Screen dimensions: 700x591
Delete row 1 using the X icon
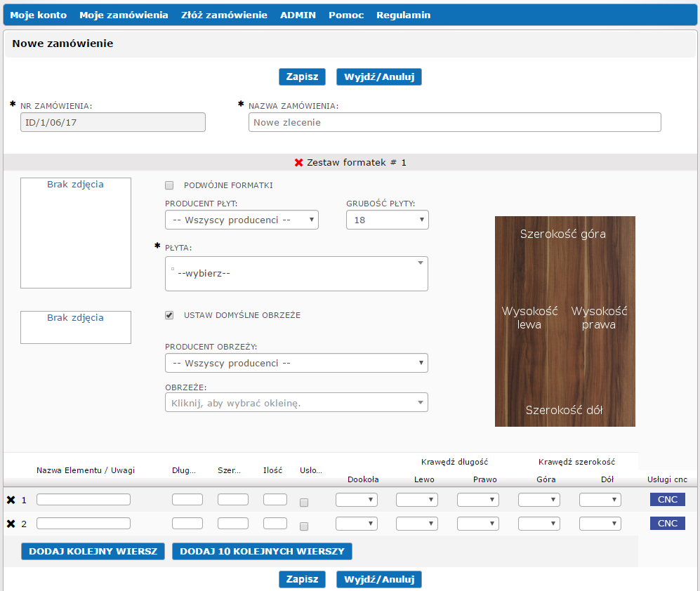[x=11, y=500]
